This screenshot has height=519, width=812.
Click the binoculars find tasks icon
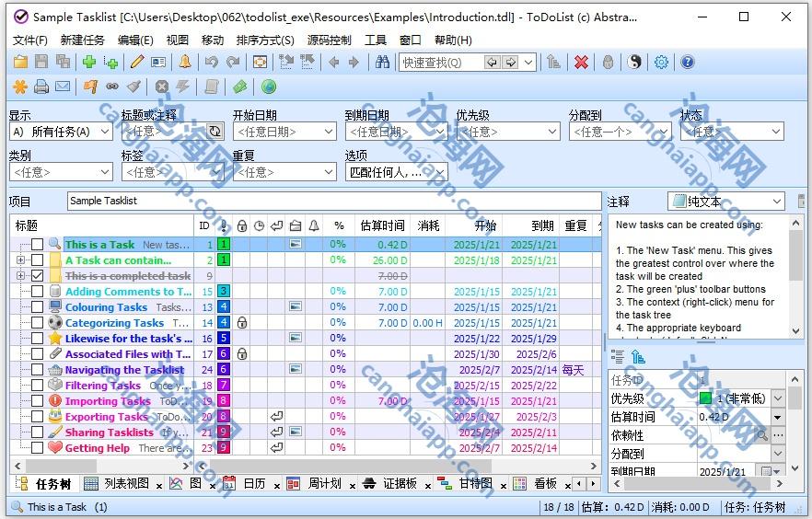click(382, 63)
